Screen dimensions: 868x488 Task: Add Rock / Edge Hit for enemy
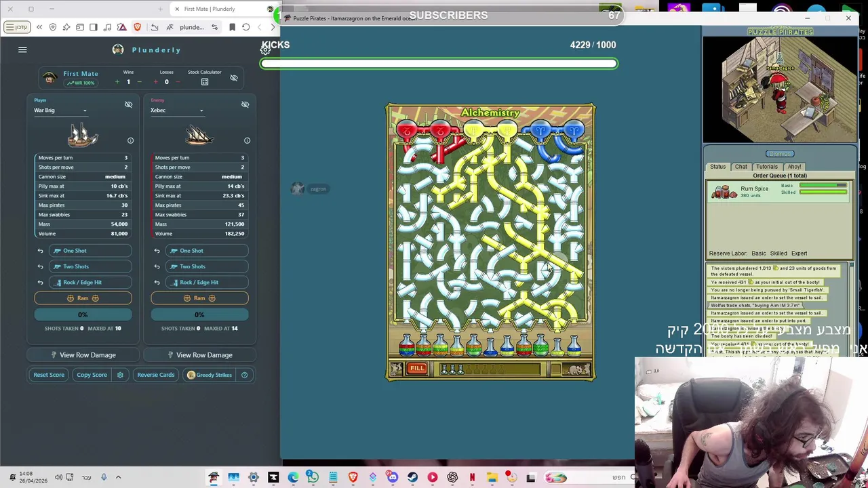pos(206,282)
